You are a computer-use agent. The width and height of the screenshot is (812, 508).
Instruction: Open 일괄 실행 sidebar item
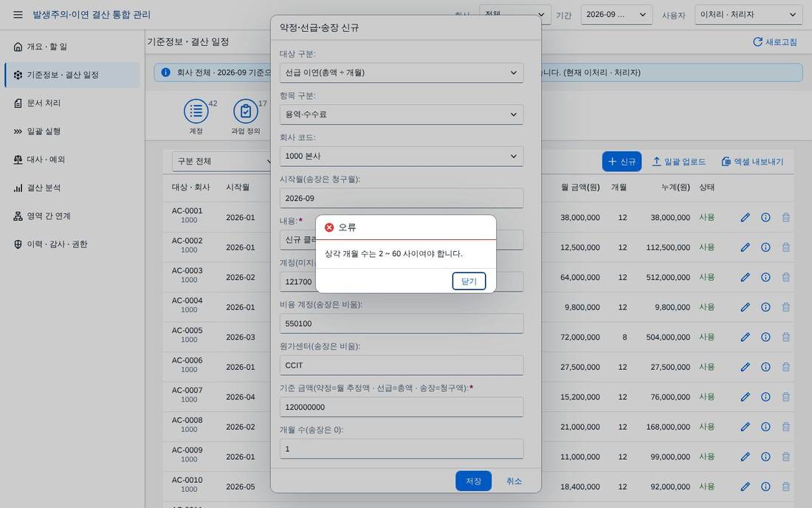pyautogui.click(x=72, y=131)
